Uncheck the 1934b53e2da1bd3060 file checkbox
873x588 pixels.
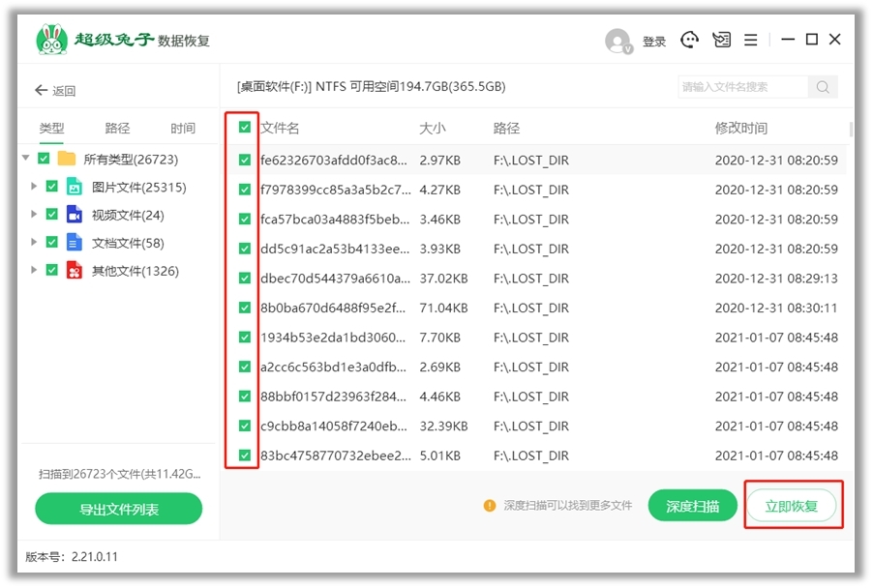pos(245,338)
